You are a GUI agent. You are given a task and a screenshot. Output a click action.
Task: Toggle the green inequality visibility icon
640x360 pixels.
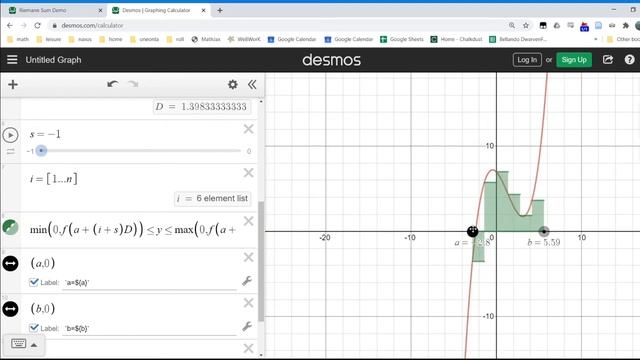10,227
